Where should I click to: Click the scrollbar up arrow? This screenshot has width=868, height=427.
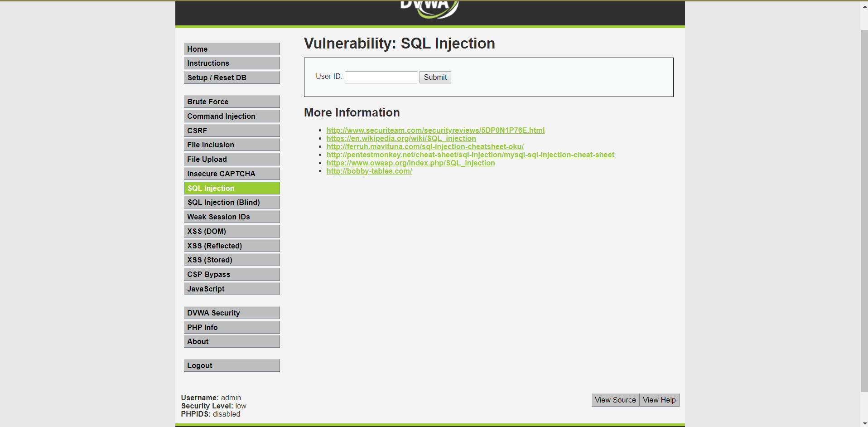pos(864,6)
